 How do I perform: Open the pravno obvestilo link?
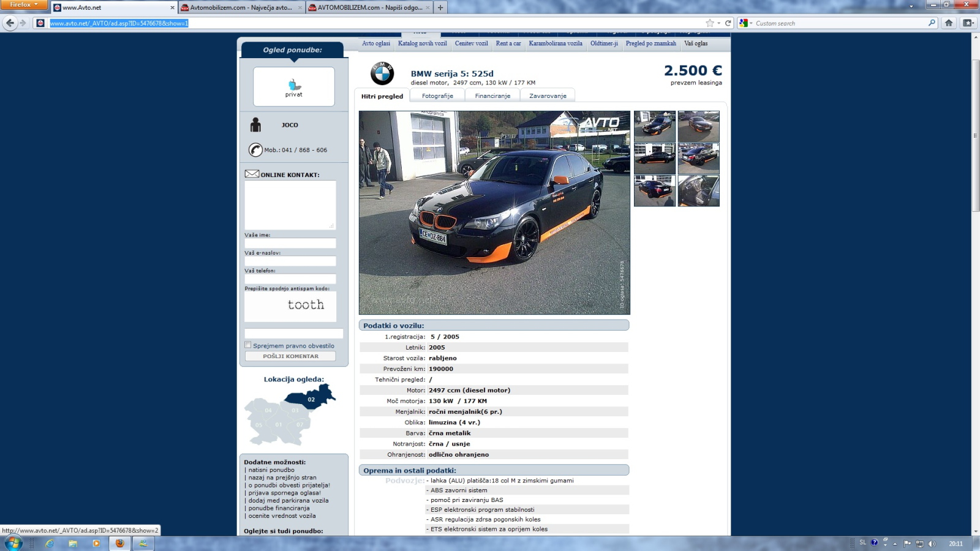pyautogui.click(x=293, y=346)
